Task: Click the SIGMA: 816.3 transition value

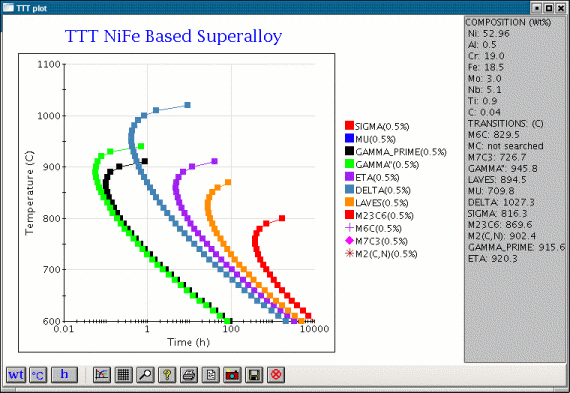Action: (497, 214)
